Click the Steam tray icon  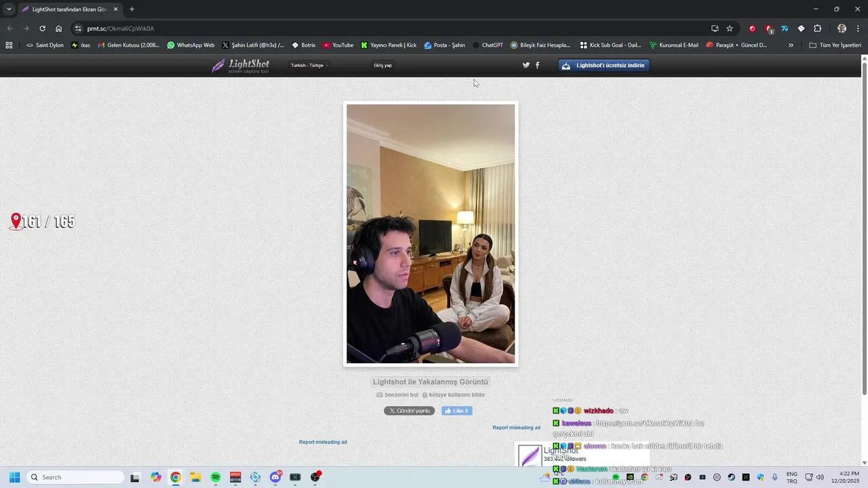click(731, 477)
